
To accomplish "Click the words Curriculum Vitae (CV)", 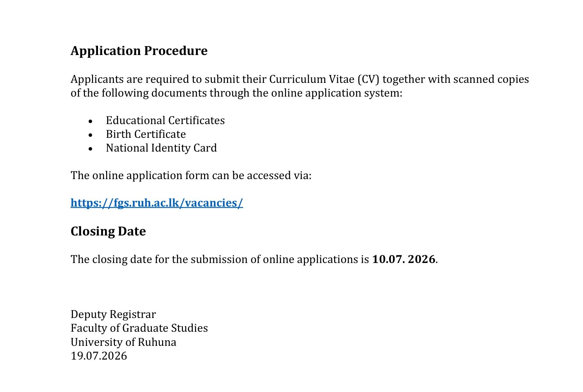I will pyautogui.click(x=324, y=79).
